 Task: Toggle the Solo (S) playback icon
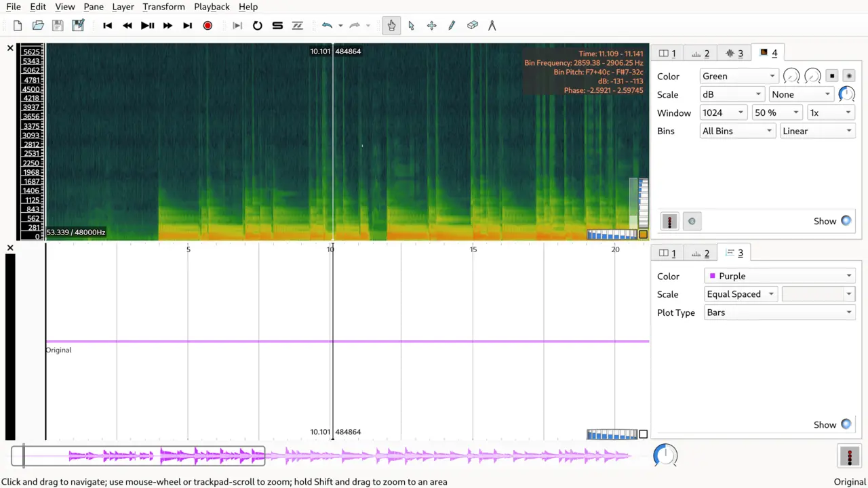point(277,26)
